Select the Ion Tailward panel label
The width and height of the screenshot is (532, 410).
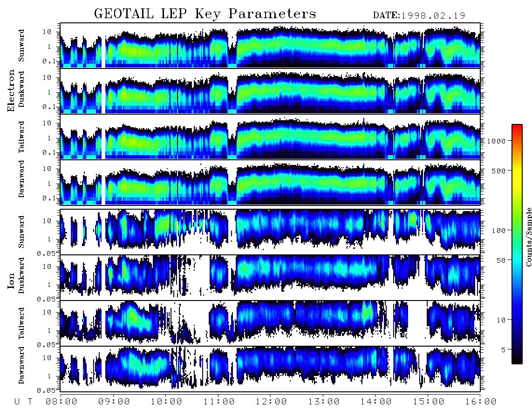point(21,323)
